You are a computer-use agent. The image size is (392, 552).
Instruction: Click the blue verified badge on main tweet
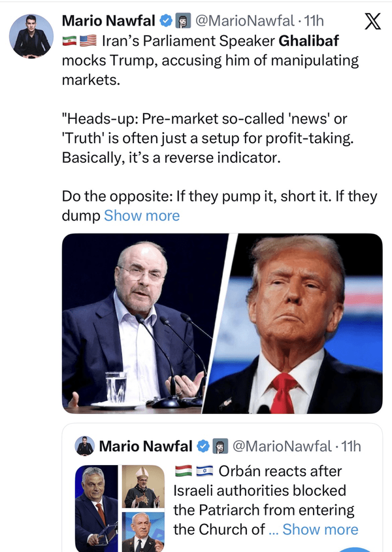coord(166,22)
